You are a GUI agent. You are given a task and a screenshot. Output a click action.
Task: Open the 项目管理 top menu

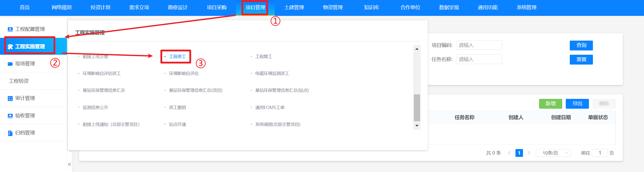[x=255, y=8]
